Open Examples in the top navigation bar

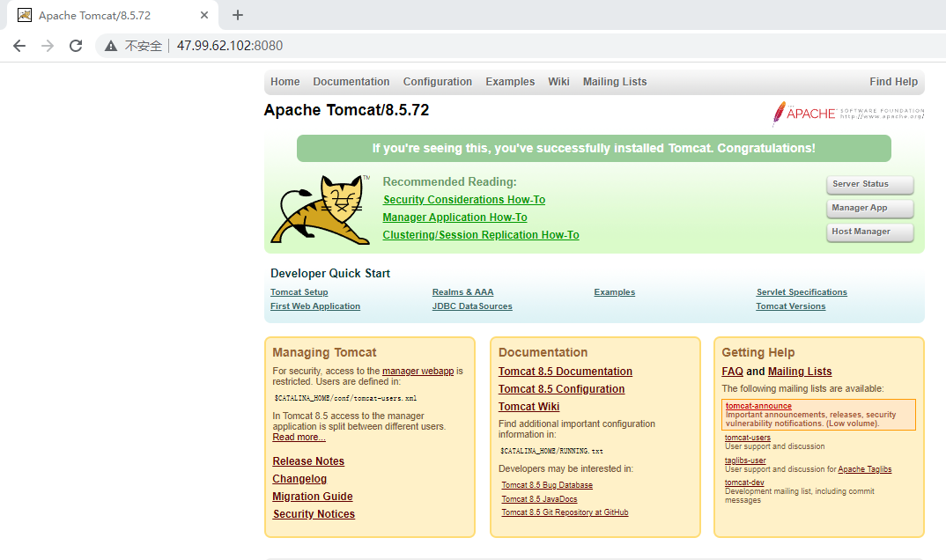tap(510, 81)
